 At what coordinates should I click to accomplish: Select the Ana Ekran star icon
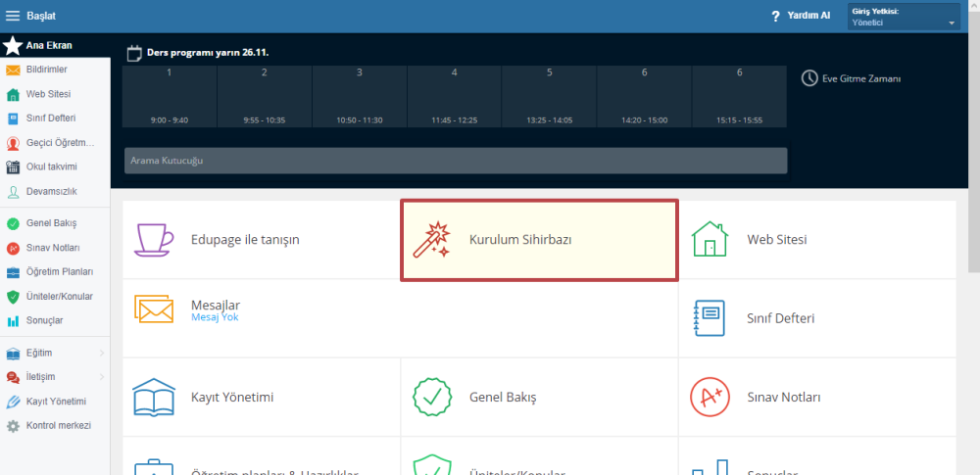coord(13,46)
